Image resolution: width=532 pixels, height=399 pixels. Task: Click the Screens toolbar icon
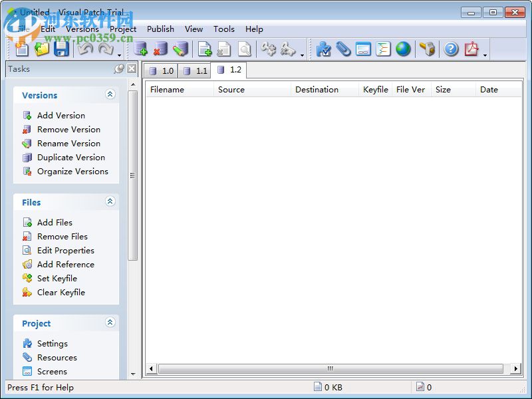click(363, 49)
